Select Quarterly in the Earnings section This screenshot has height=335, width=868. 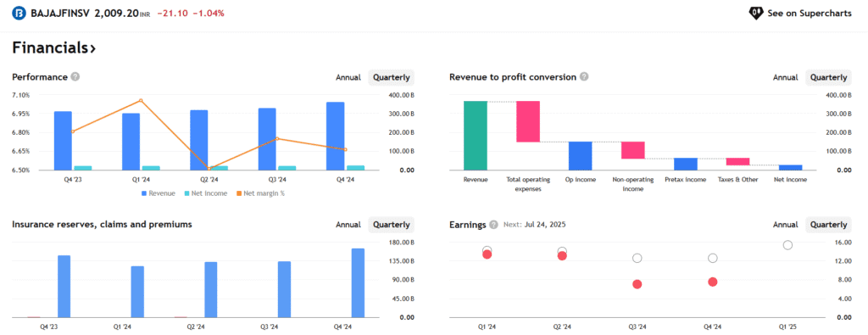pos(829,225)
